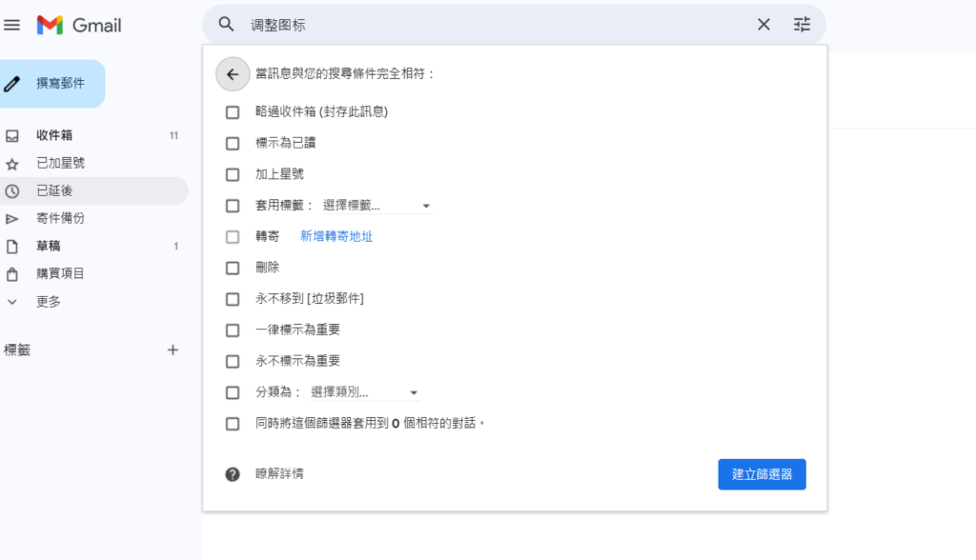Check the 加上星號 option
Viewport: 976px width, 560px height.
click(233, 174)
